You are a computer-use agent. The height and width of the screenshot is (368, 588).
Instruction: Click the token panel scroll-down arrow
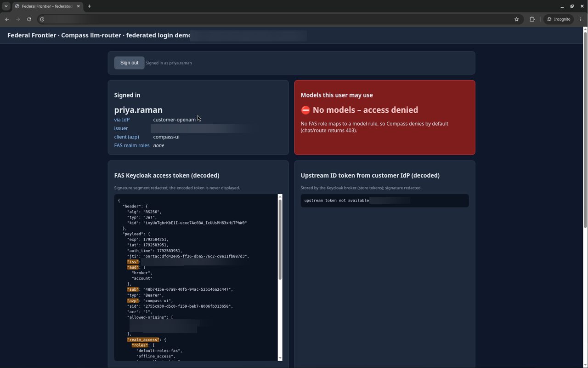280,358
